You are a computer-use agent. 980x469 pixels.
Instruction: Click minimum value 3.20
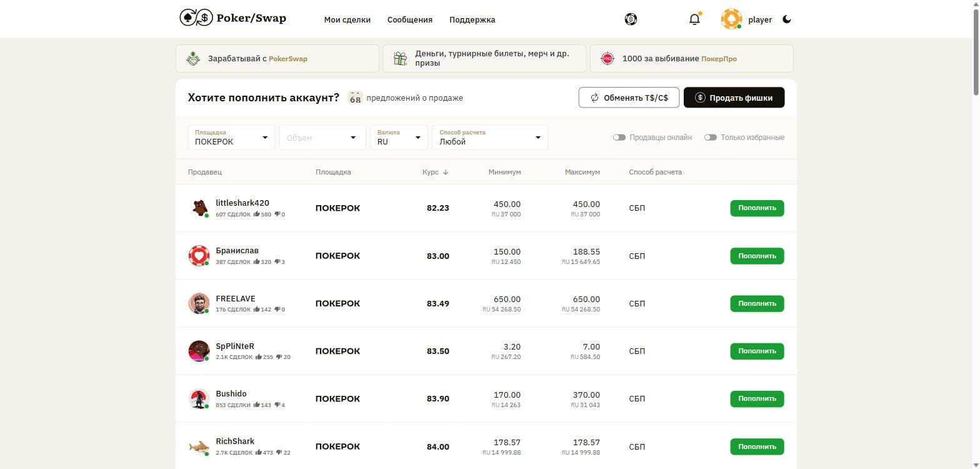pos(512,346)
